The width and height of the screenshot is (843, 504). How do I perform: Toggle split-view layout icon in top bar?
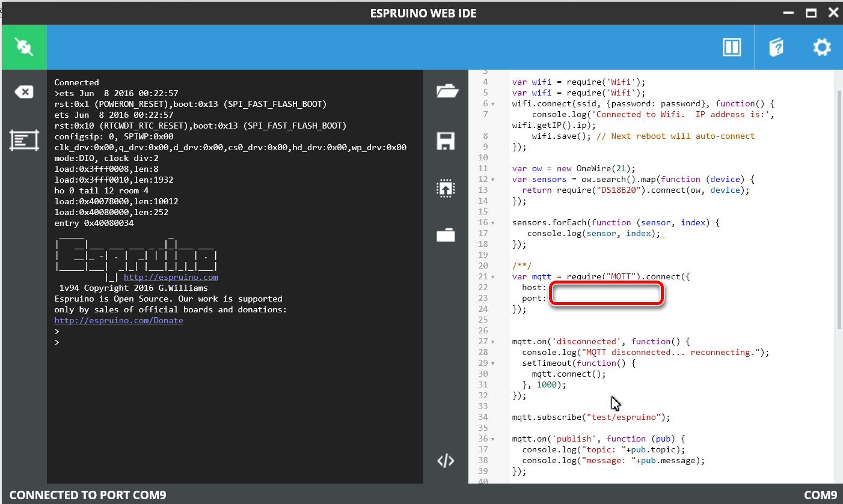[731, 47]
